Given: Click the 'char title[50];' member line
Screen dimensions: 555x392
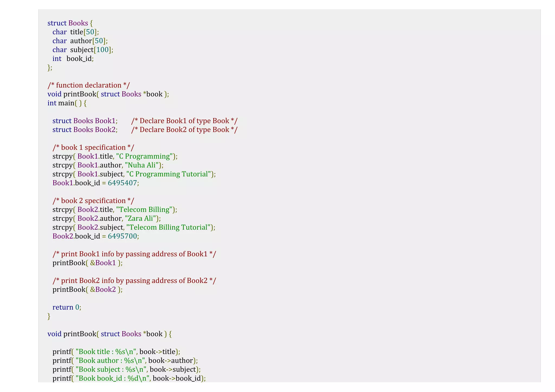Looking at the screenshot, I should 76,32.
